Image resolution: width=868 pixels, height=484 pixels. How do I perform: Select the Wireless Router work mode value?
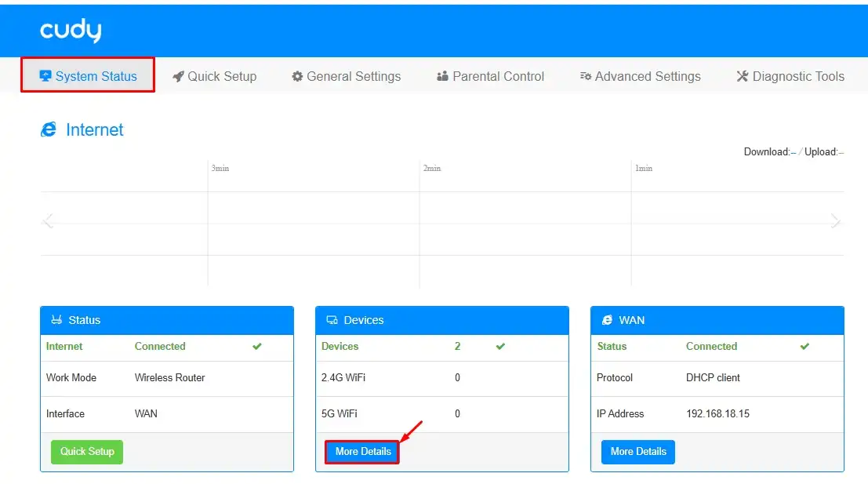[x=170, y=377]
